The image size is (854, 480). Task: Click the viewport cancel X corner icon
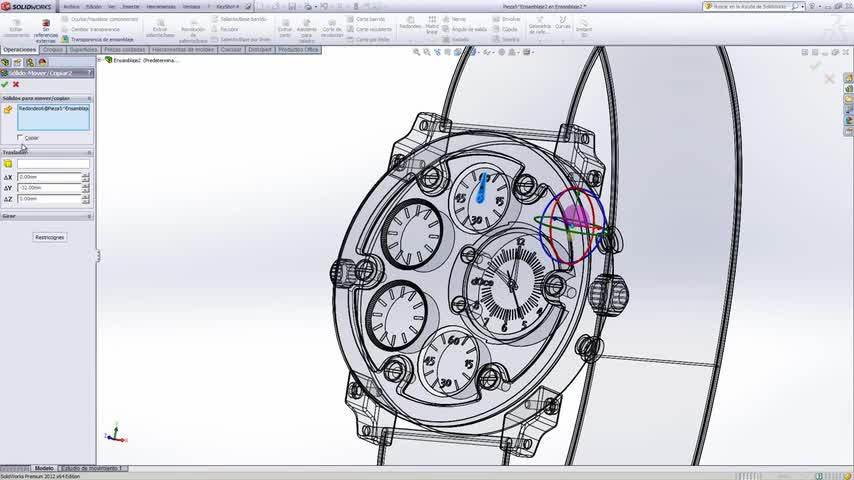coord(829,80)
